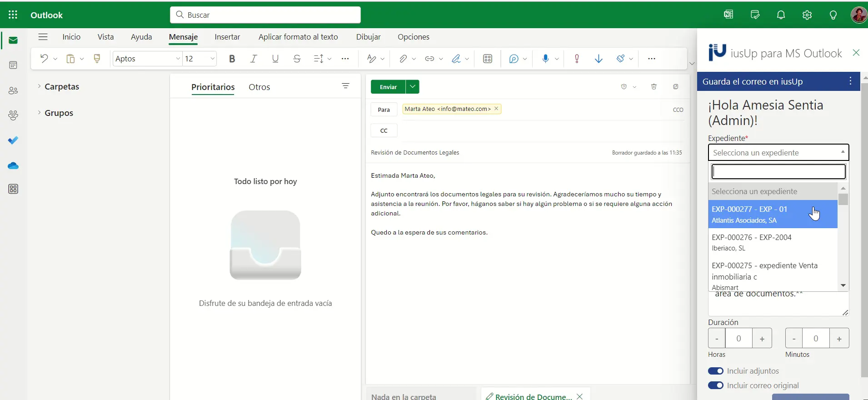
Task: Click the Buscar search field
Action: 265,15
